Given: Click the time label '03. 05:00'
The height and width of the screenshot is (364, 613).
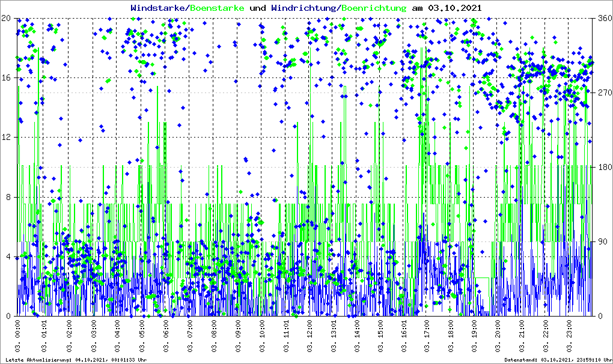Looking at the screenshot, I should pos(142,336).
